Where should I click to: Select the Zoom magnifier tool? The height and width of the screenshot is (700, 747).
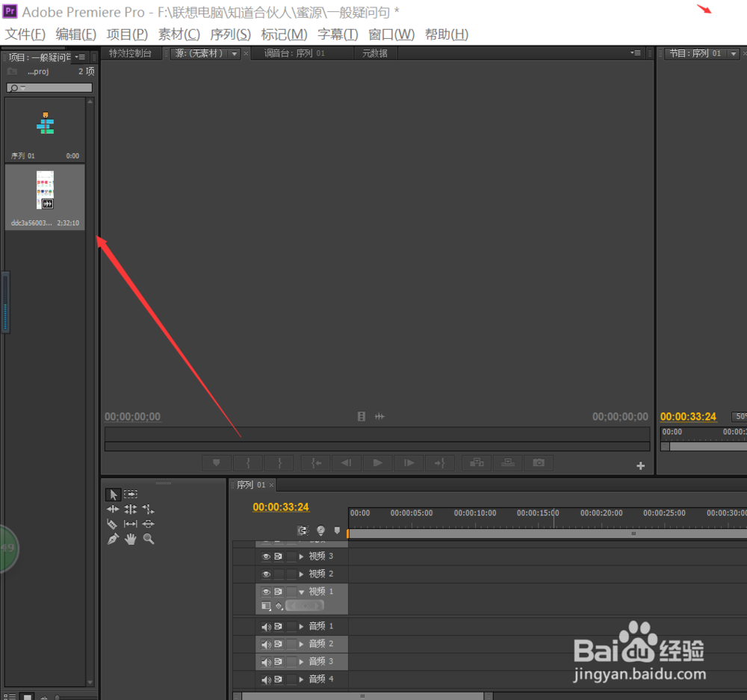[149, 539]
